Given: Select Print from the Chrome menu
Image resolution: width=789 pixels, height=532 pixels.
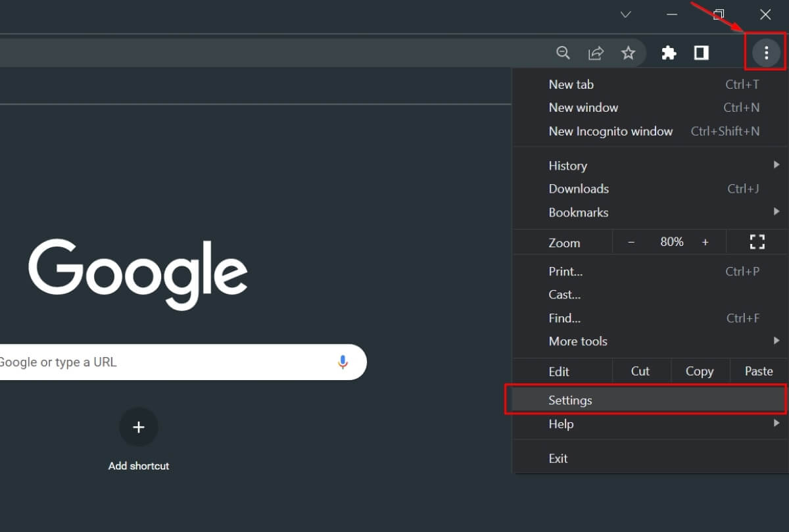Looking at the screenshot, I should click(x=565, y=271).
